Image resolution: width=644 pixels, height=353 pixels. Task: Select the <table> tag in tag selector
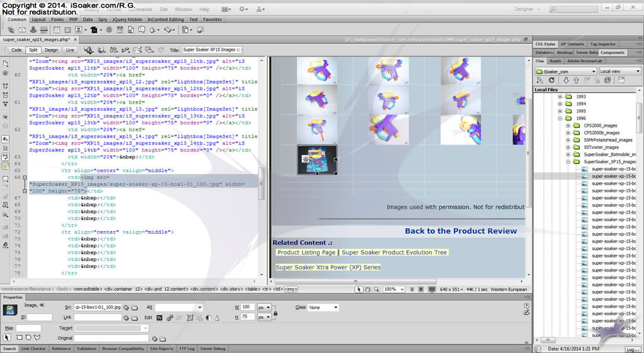pos(253,289)
